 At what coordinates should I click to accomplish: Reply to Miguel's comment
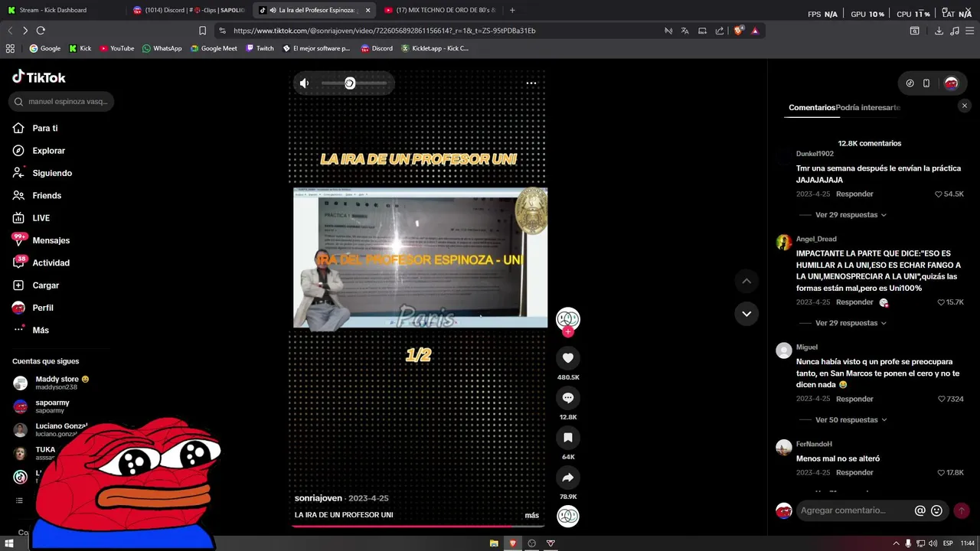tap(854, 399)
